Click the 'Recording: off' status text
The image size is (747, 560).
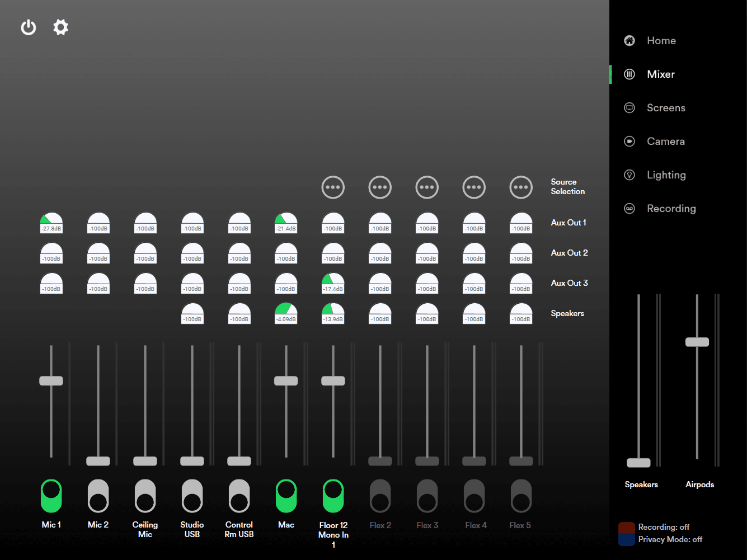664,527
